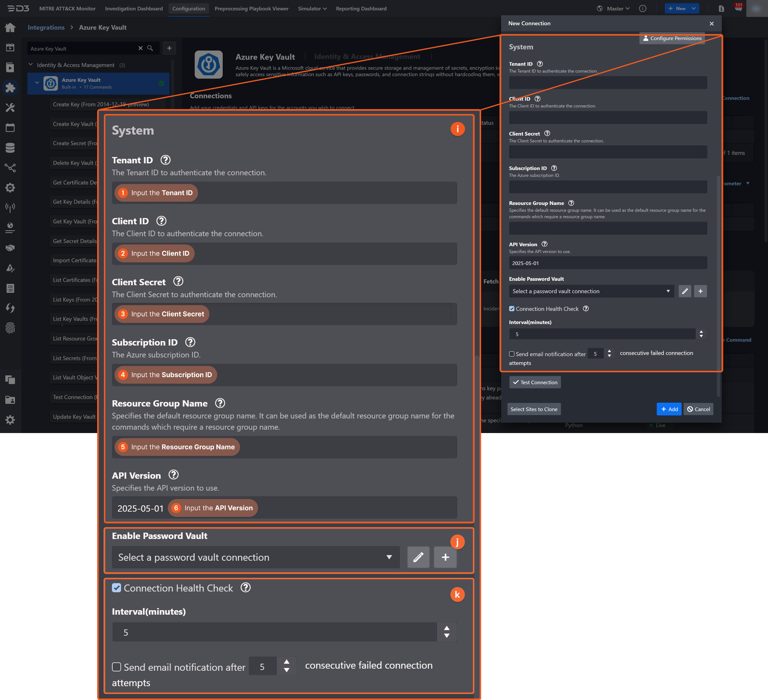Click Select Sites to Clone button
768x700 pixels.
click(x=534, y=409)
